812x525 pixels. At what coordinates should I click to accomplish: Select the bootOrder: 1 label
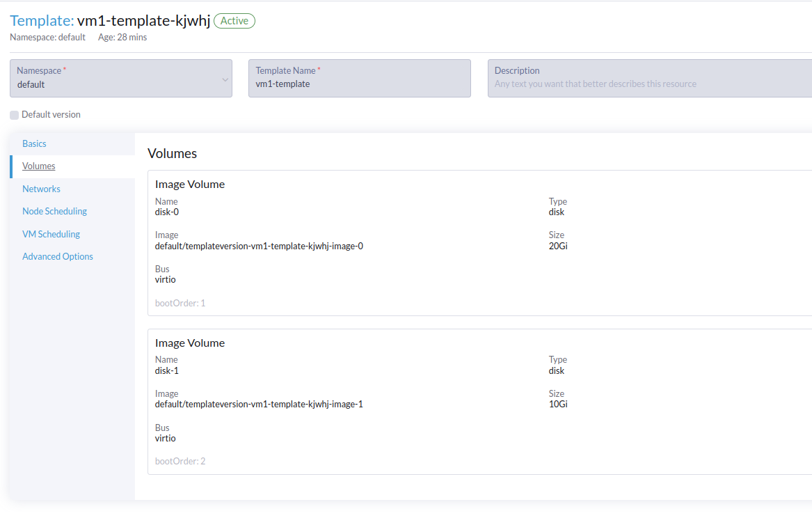click(x=180, y=303)
